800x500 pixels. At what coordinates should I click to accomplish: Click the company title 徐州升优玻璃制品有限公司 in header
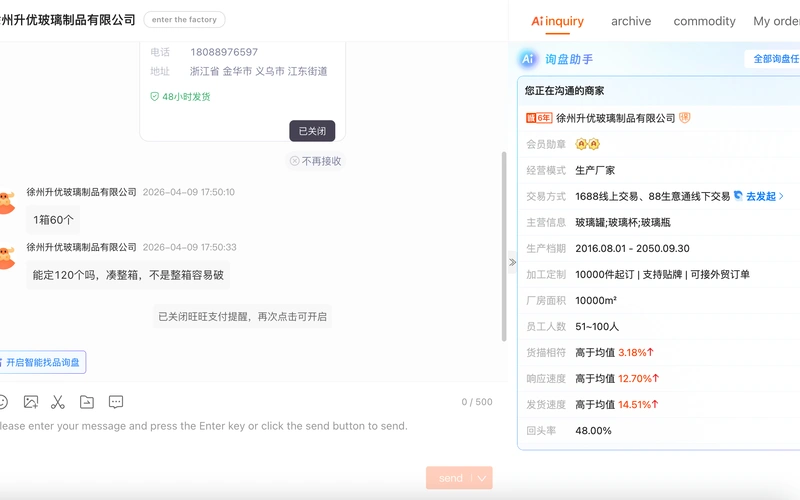(67, 20)
